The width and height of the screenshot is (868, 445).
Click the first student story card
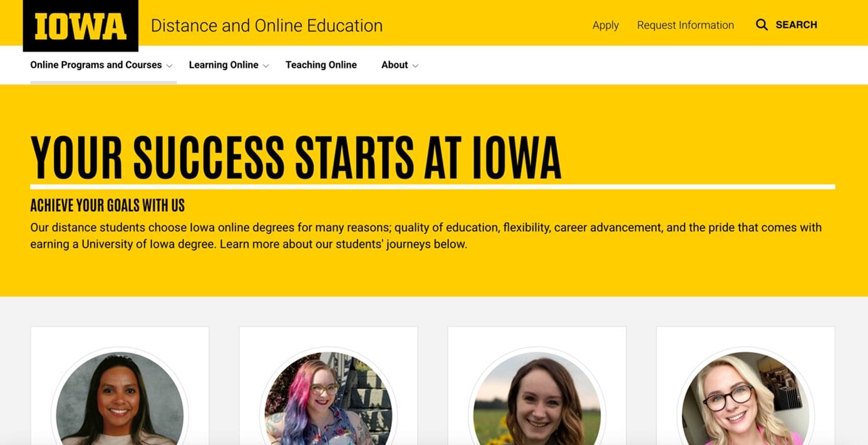tap(120, 385)
